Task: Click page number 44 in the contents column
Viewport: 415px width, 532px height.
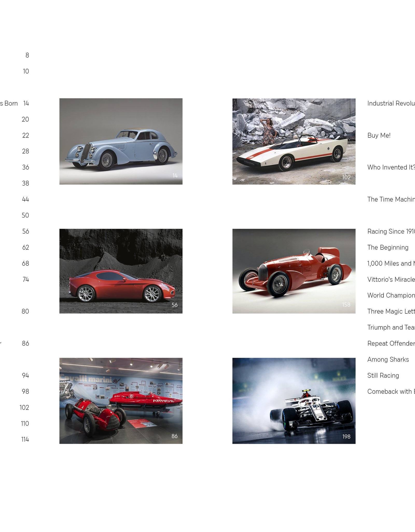Action: (x=25, y=199)
